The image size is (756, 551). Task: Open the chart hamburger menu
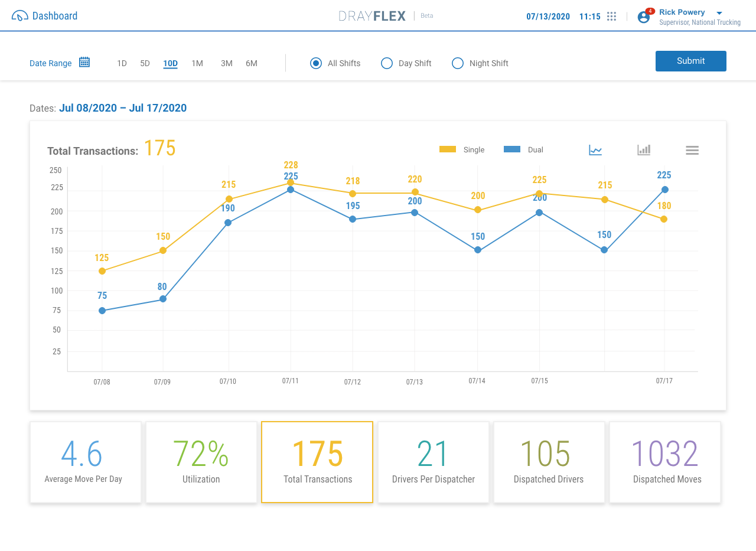click(692, 150)
